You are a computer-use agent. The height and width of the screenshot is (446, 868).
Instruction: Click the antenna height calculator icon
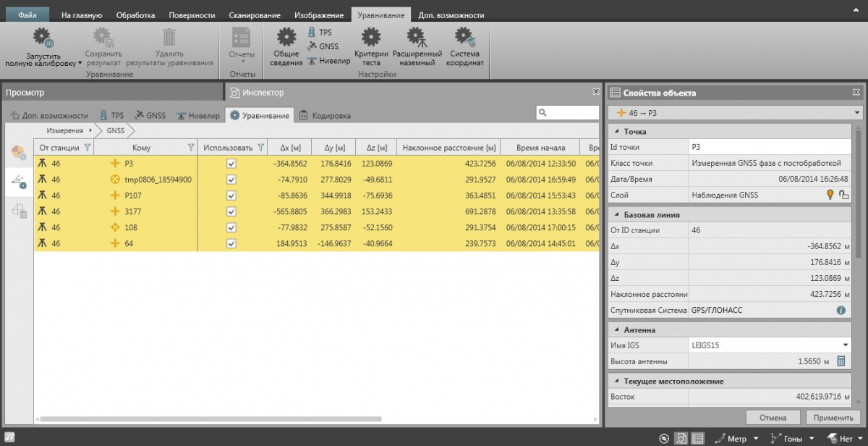[841, 361]
